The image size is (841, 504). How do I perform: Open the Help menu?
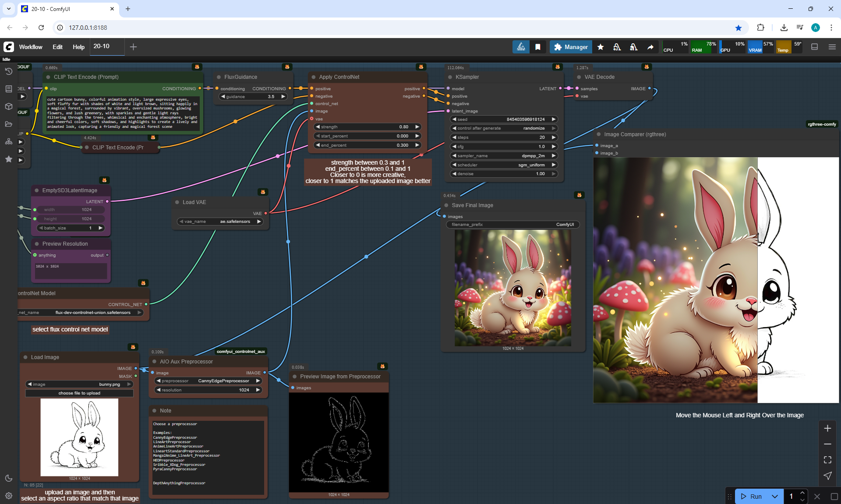[x=78, y=47]
